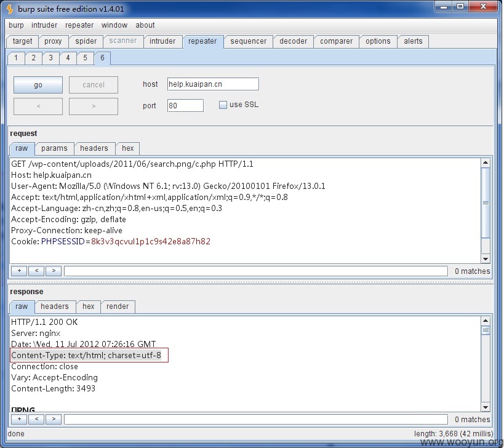
Task: Click request search previous match '<' button
Action: tap(36, 271)
